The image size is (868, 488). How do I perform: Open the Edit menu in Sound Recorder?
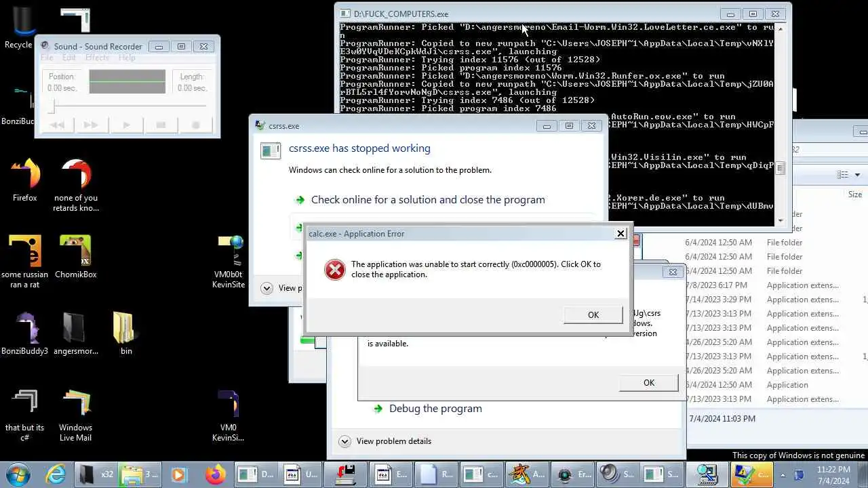point(69,58)
